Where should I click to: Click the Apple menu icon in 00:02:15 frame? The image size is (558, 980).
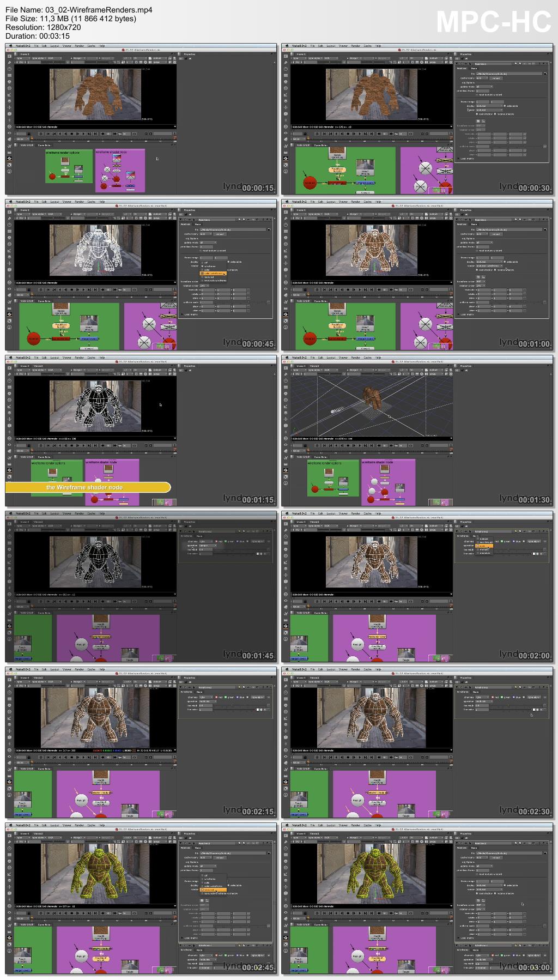[10, 669]
